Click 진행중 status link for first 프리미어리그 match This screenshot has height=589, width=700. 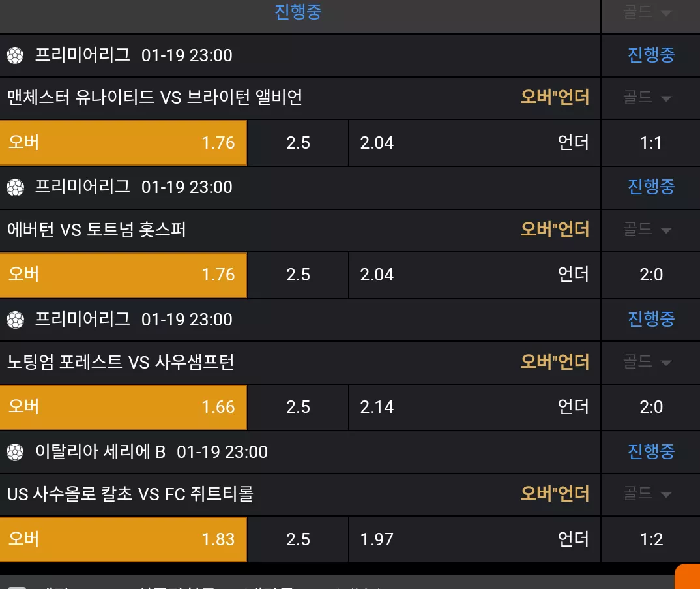coord(651,55)
